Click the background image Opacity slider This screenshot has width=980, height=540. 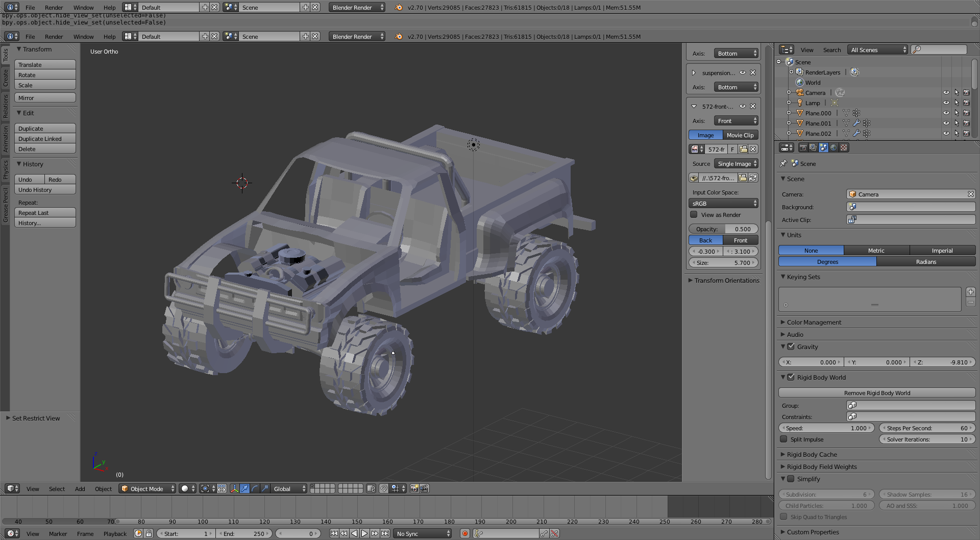click(x=723, y=229)
